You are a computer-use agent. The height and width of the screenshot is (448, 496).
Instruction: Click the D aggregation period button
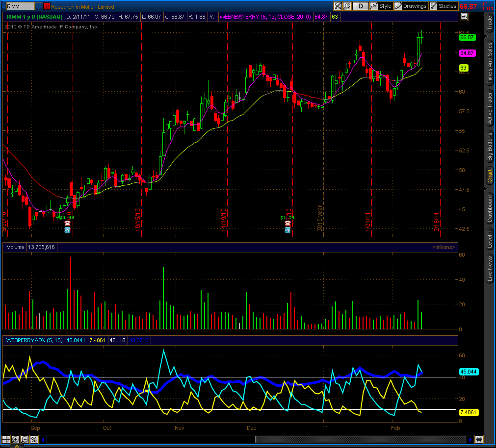click(x=360, y=6)
